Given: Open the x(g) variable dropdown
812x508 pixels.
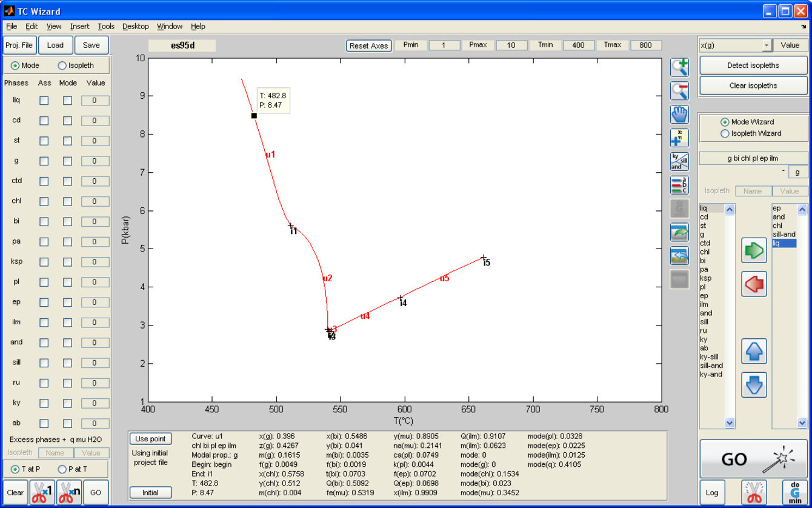Looking at the screenshot, I should coord(767,45).
